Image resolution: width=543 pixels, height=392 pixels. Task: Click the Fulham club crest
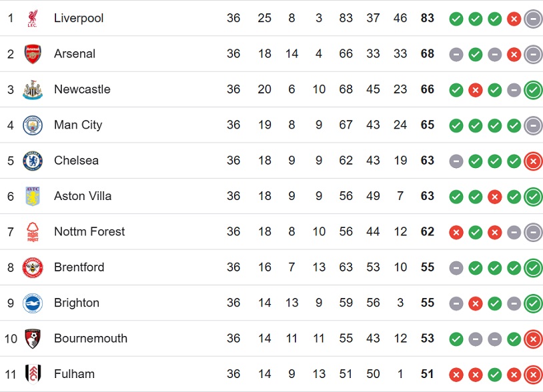33,374
